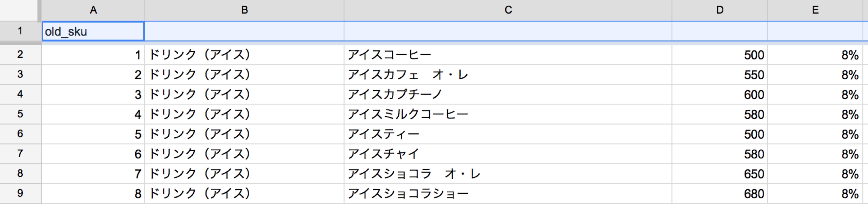Click sku 6 cell in column A
Viewport: 868px width, 204px height.
coord(93,154)
